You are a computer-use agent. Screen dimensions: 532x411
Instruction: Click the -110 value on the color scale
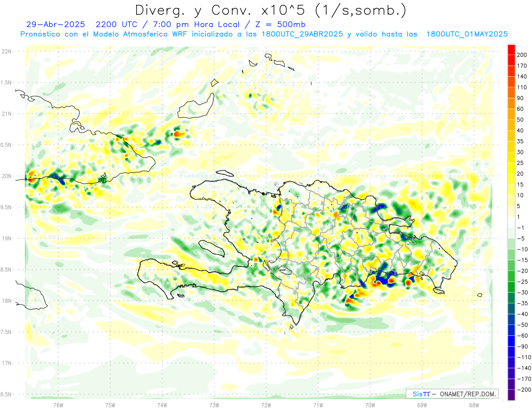pyautogui.click(x=524, y=357)
